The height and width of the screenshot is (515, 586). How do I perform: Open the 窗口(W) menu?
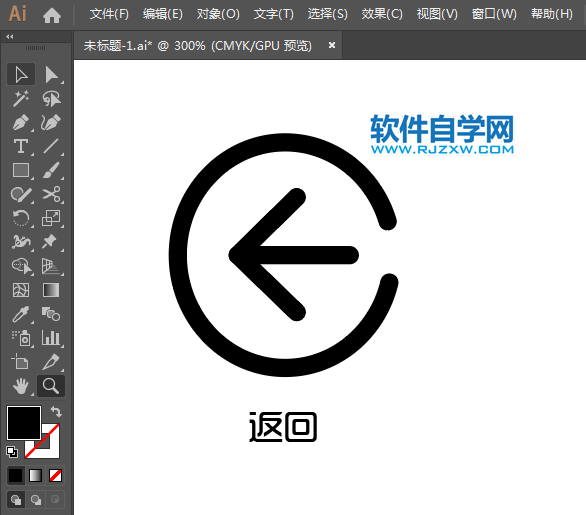pyautogui.click(x=494, y=14)
